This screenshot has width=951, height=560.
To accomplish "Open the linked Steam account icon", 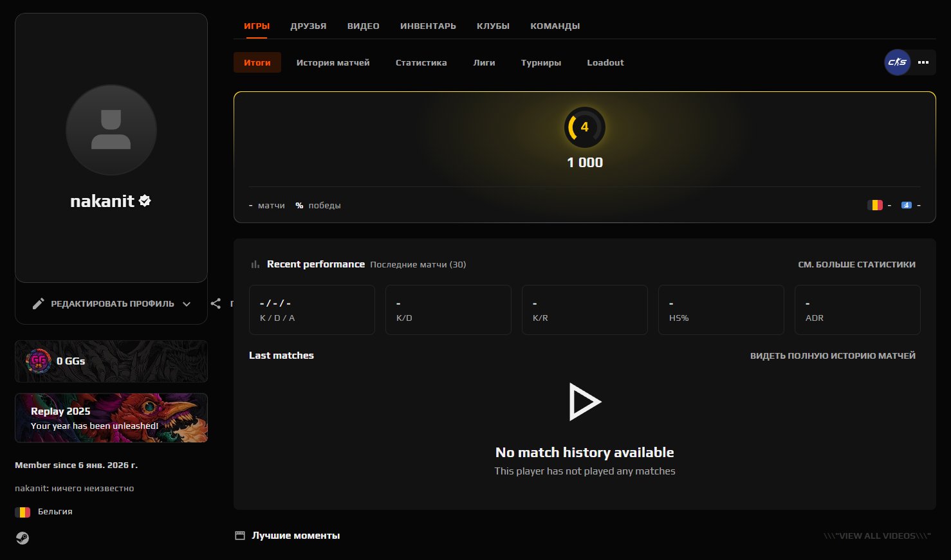I will 23,538.
